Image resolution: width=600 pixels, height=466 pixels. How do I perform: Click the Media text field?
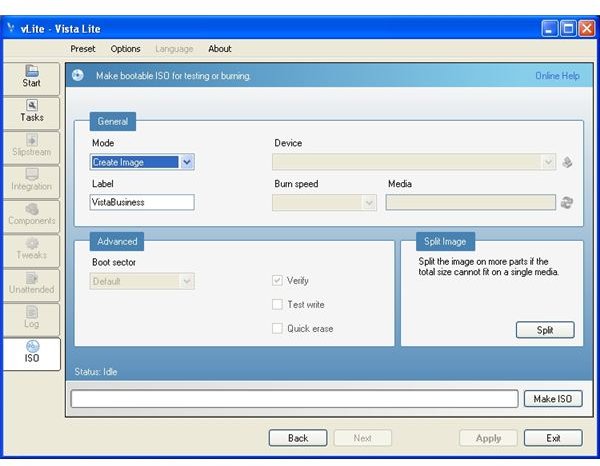(470, 202)
